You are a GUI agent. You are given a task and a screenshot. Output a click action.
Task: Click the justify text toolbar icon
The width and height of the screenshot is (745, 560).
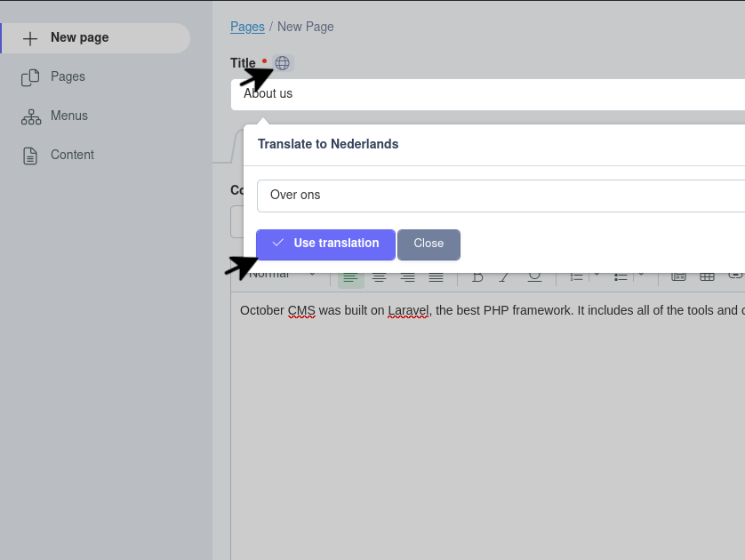[x=436, y=277]
